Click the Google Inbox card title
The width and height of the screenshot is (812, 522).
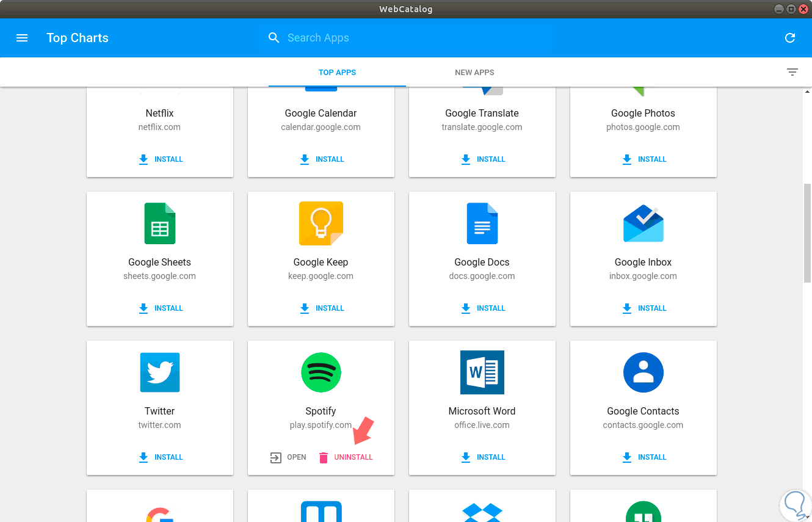[x=643, y=262]
